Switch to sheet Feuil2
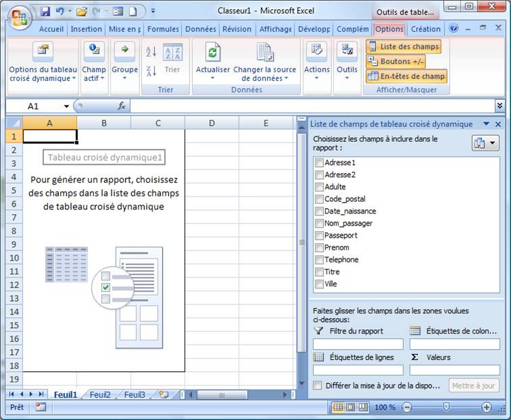511x420 pixels. pos(100,394)
